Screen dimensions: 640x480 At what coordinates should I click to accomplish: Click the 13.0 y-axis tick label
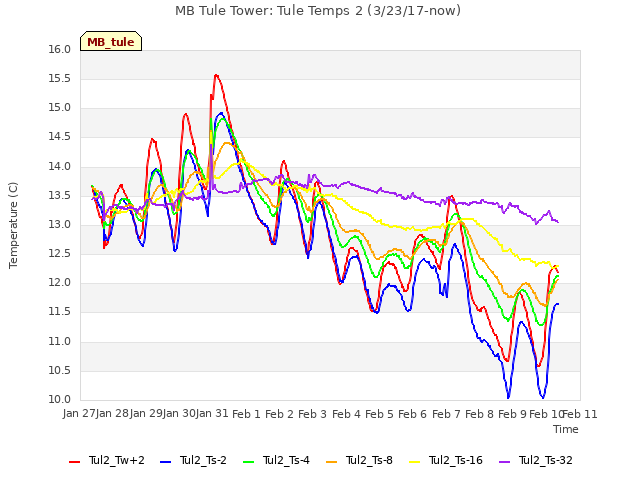pyautogui.click(x=60, y=224)
